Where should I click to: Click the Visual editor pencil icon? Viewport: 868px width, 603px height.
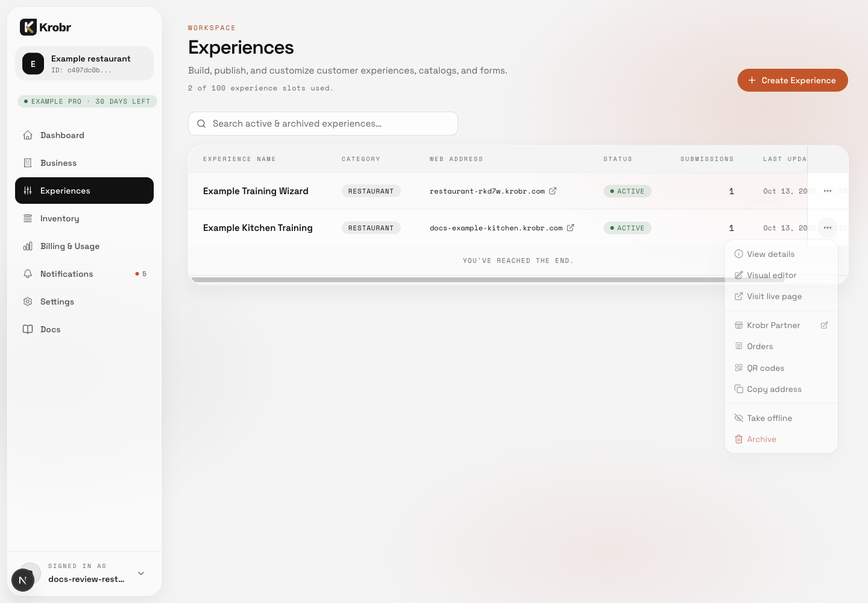coord(738,275)
